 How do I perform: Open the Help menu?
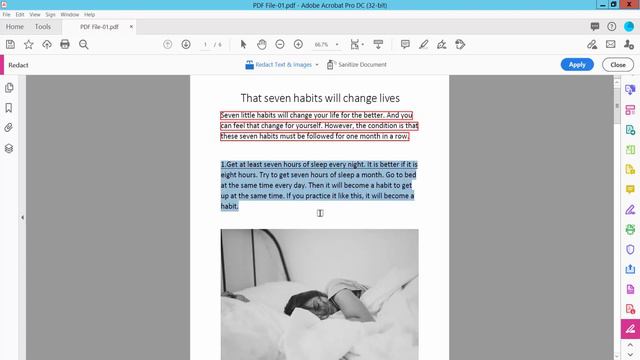click(89, 14)
